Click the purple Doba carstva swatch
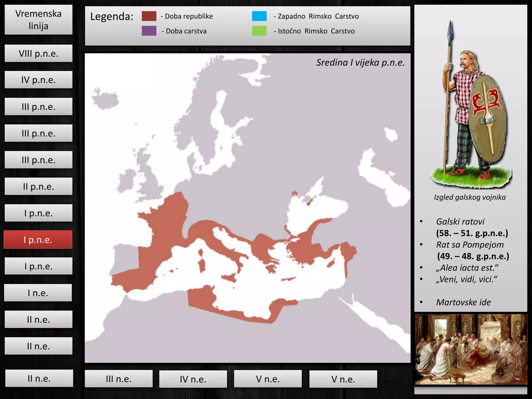This screenshot has height=399, width=532. tap(149, 31)
